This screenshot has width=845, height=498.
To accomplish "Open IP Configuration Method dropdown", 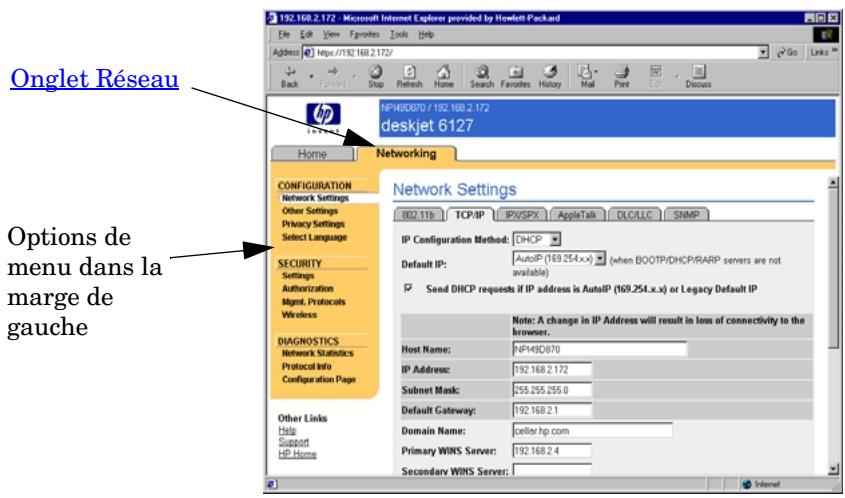I will pos(537,239).
